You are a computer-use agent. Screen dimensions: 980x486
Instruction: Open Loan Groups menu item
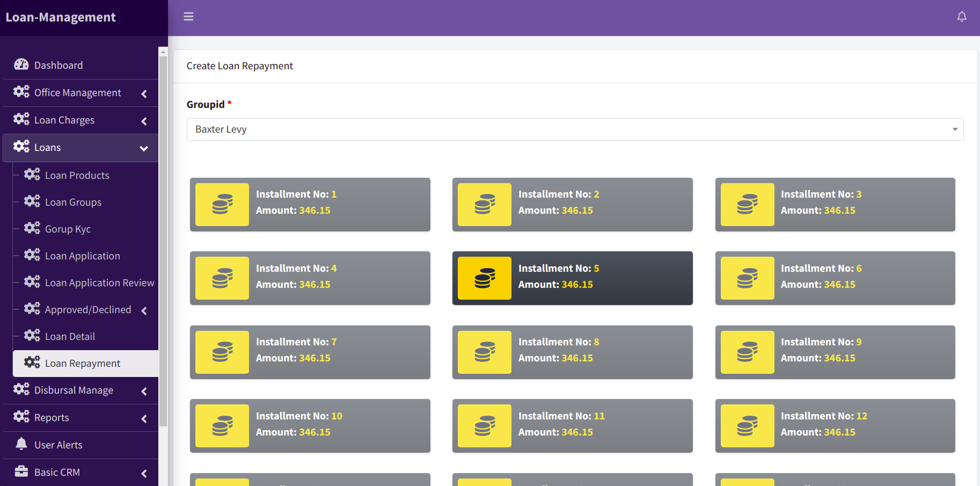86,202
